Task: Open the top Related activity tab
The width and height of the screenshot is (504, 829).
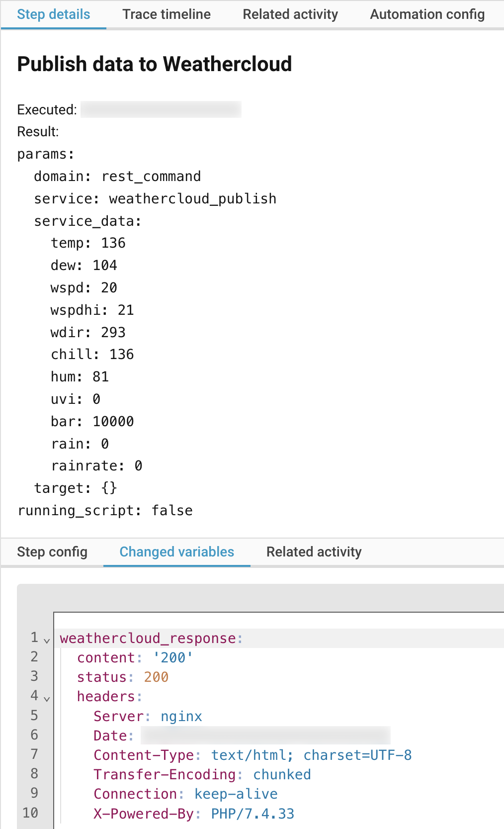Action: [290, 14]
